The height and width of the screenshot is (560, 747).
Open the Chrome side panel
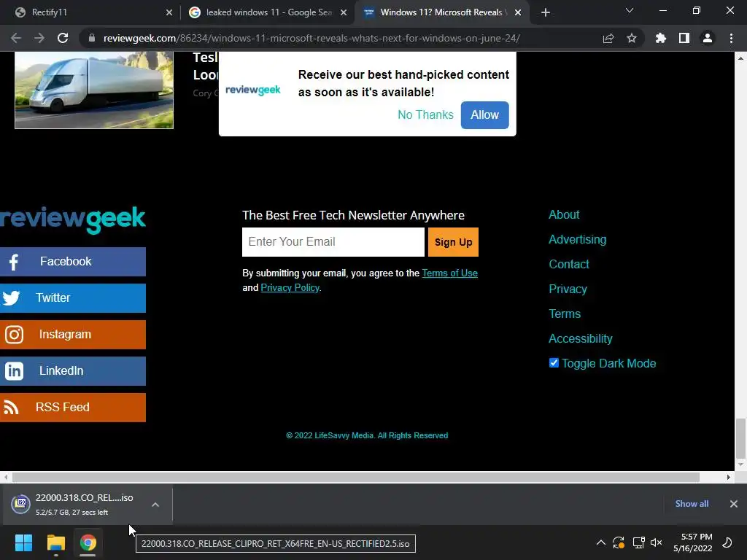pyautogui.click(x=684, y=38)
